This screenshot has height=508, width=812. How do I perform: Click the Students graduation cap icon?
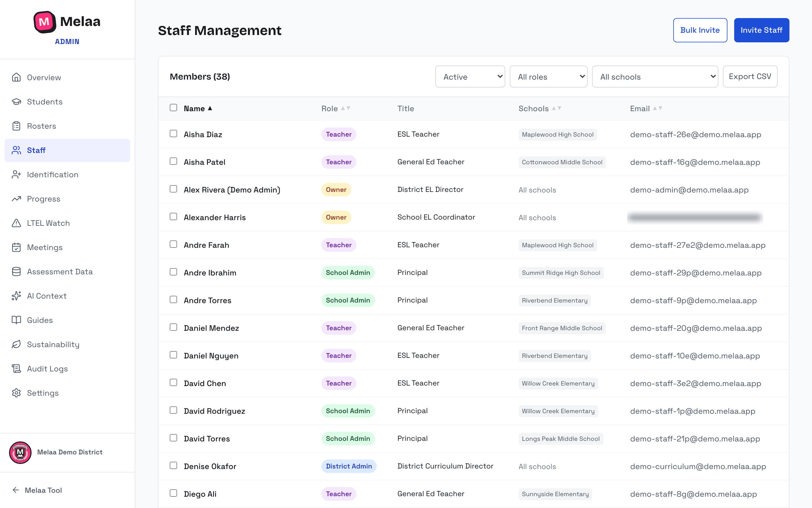click(x=16, y=102)
